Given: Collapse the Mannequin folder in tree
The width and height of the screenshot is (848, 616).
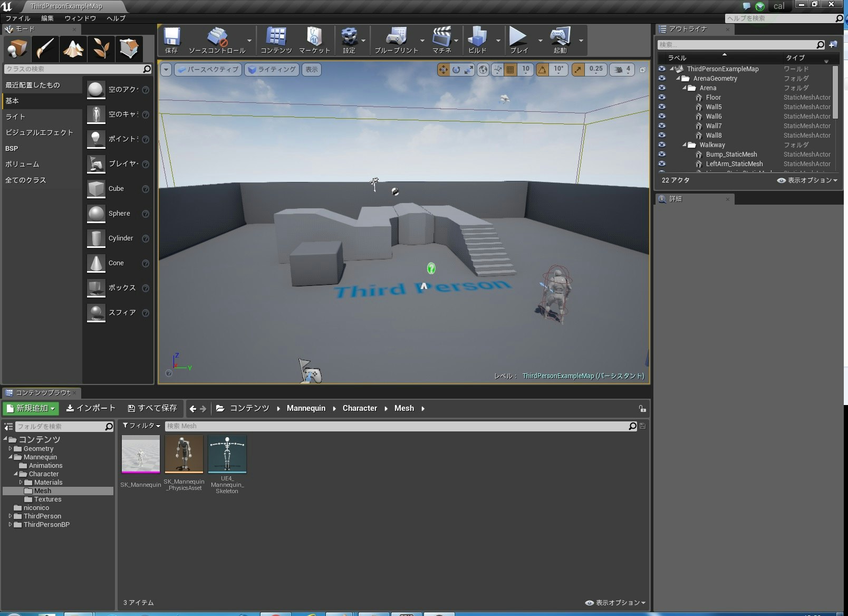Looking at the screenshot, I should pos(10,457).
